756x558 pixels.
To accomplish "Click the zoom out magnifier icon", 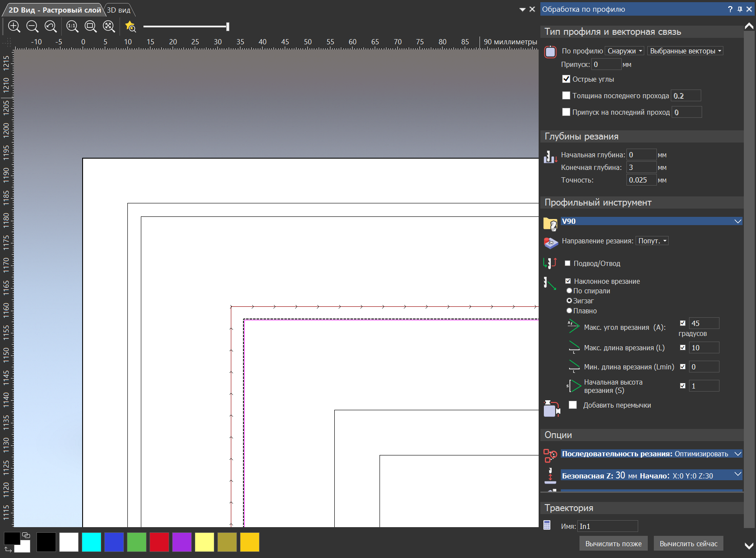I will 33,27.
